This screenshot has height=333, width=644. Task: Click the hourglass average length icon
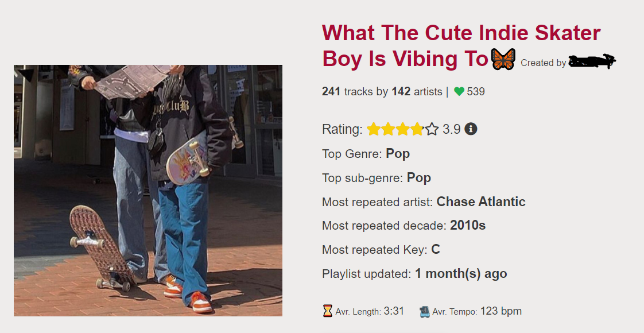(327, 311)
